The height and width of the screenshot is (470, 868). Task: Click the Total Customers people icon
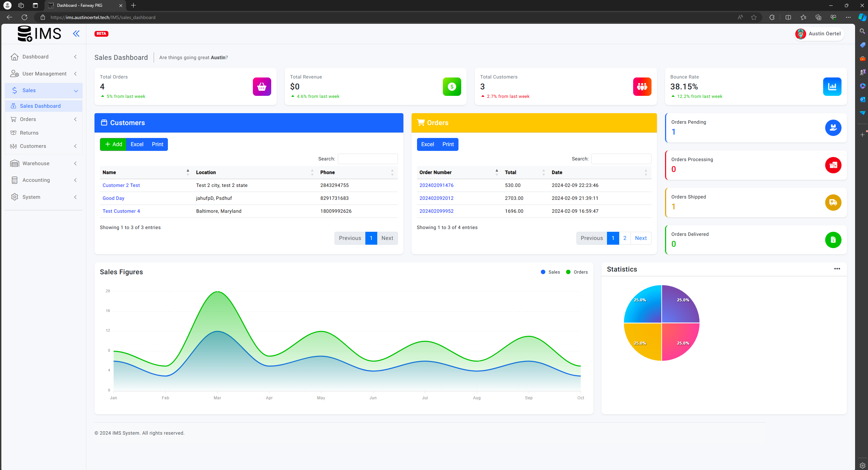pos(642,87)
